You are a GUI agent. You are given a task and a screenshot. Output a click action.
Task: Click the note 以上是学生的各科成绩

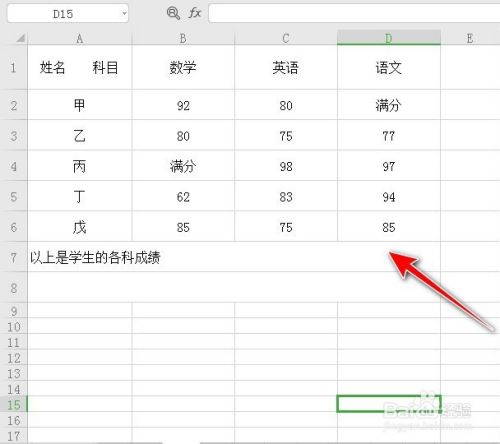coord(95,257)
